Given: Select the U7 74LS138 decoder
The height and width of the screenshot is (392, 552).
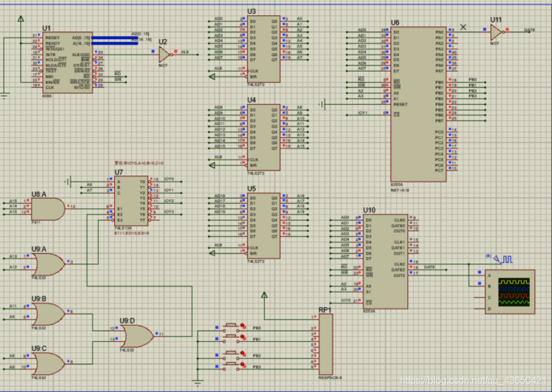Looking at the screenshot, I should (131, 201).
